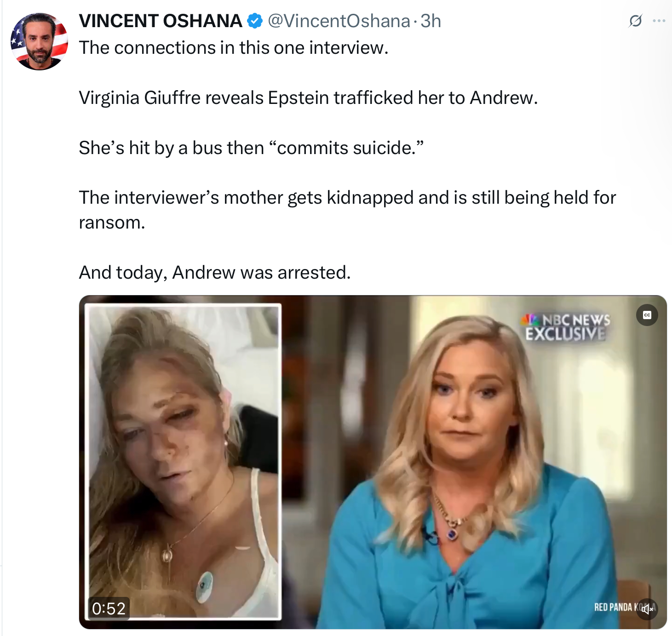Screen dimensions: 672x636
Task: Open Vincent Oshana's profile avatar
Action: pyautogui.click(x=39, y=42)
